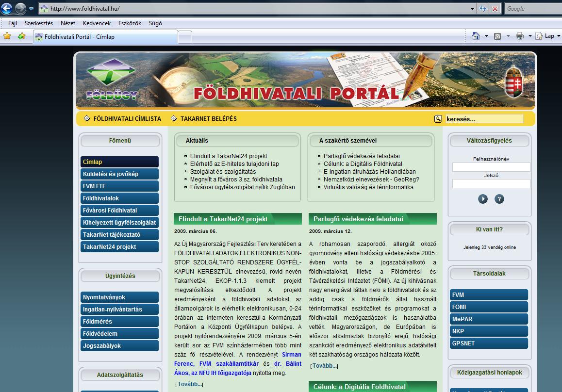562x392 pixels.
Task: Click the Földügy logo in banner
Action: coord(112,80)
